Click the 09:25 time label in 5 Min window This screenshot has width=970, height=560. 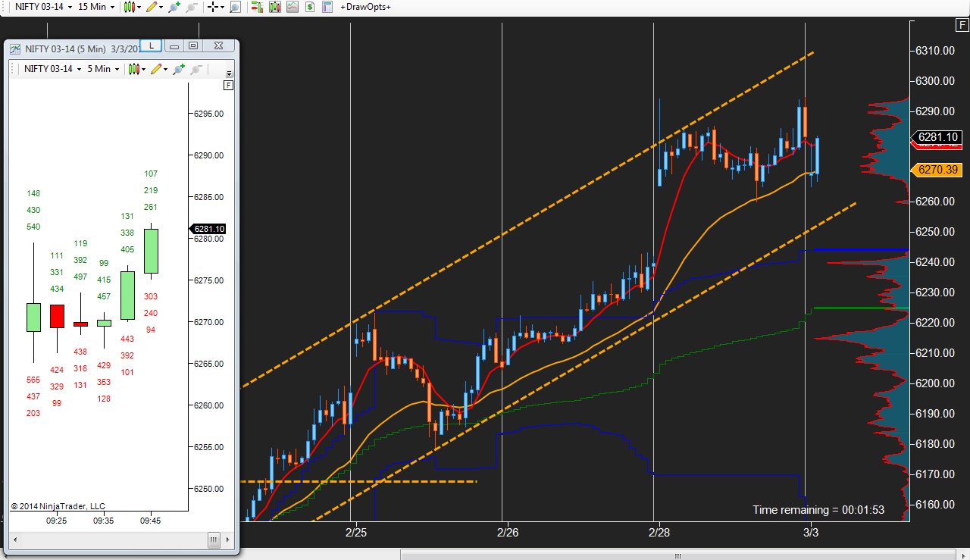pyautogui.click(x=56, y=521)
